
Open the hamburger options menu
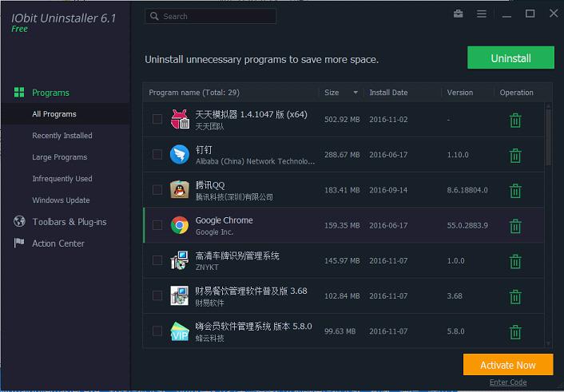click(481, 14)
